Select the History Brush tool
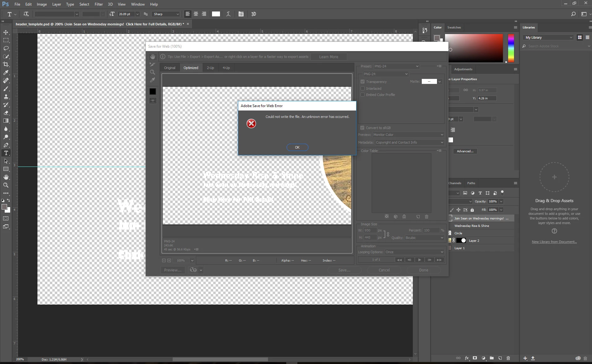Screen dimensions: 592x364 [x=6, y=105]
